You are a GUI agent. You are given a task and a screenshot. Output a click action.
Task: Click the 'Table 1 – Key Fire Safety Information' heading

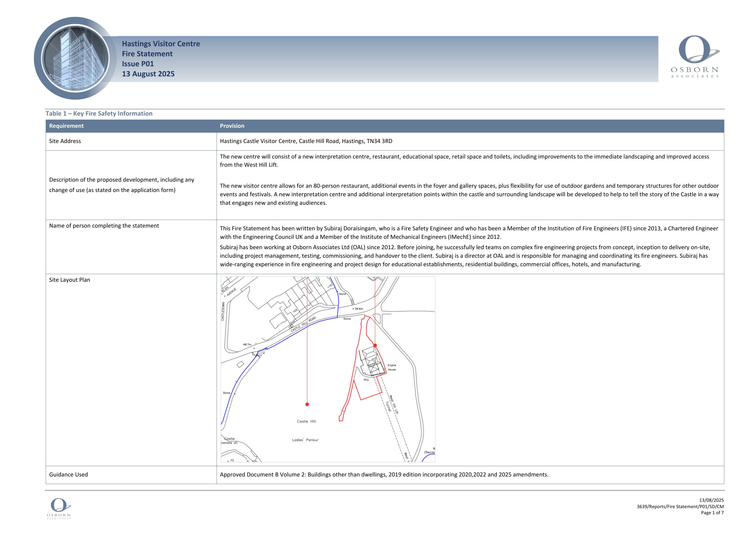point(99,113)
